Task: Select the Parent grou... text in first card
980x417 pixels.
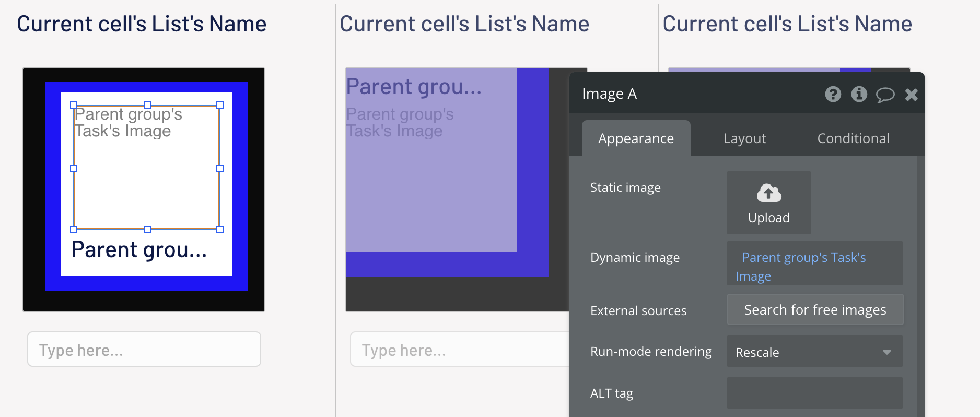Action: pos(139,250)
